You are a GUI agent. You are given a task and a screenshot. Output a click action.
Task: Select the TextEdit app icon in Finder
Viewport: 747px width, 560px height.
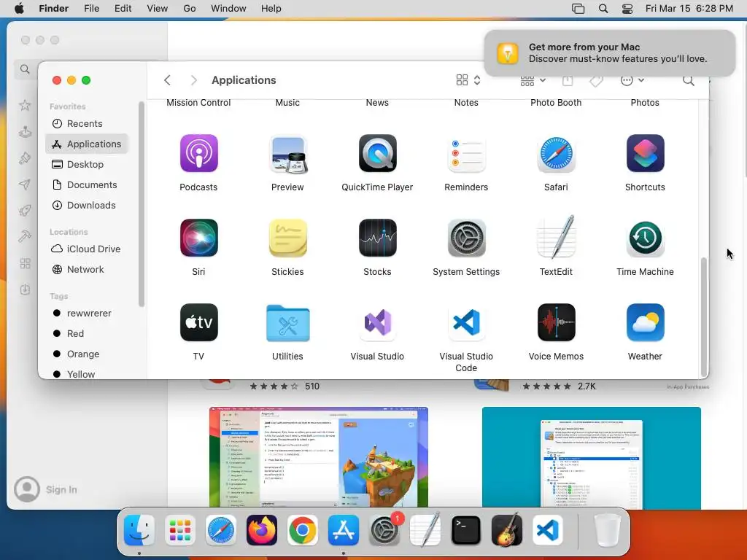[x=556, y=237]
